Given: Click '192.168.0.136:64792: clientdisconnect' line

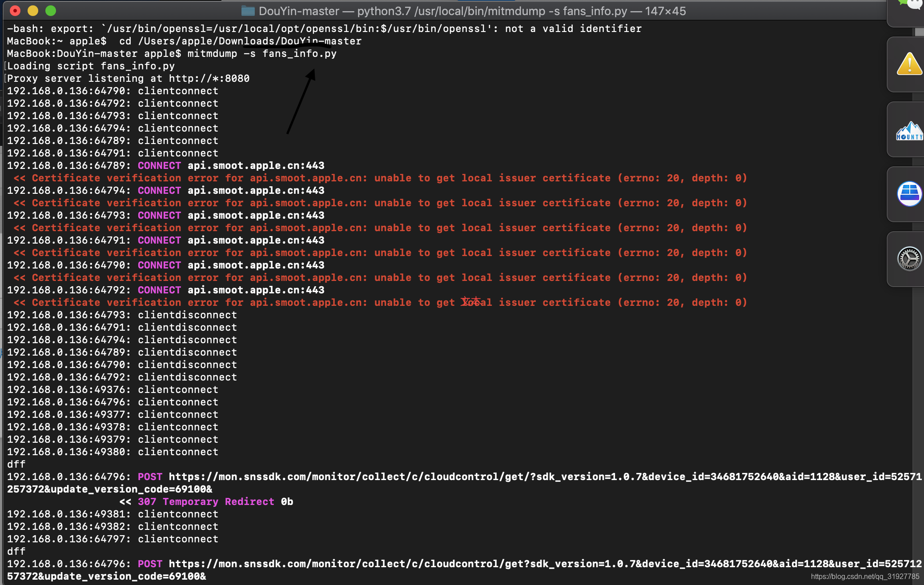Looking at the screenshot, I should [x=122, y=377].
